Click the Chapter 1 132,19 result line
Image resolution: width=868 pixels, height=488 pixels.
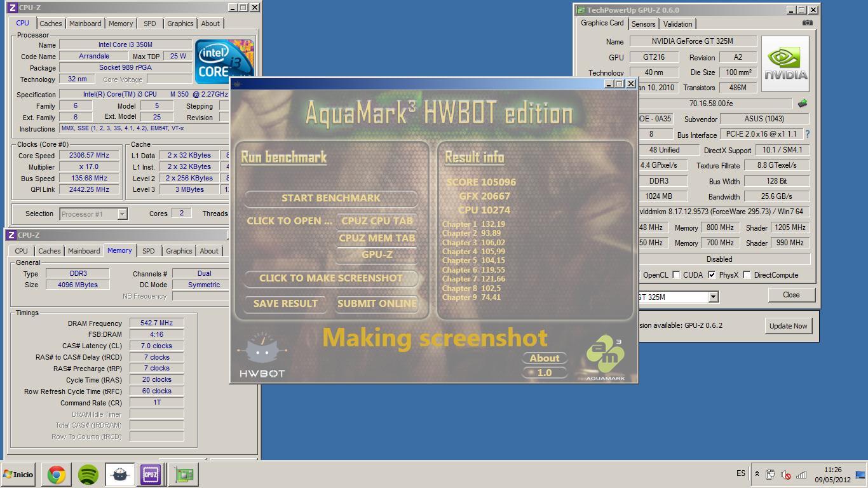tap(473, 224)
